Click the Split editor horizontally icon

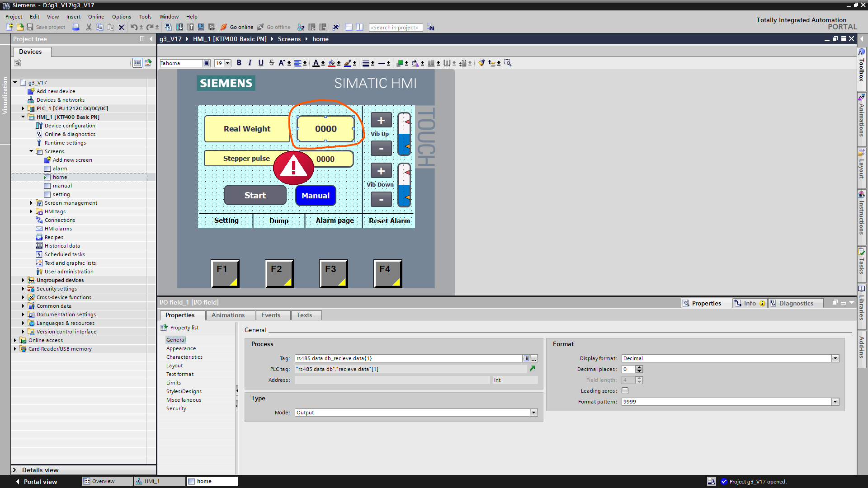point(349,27)
